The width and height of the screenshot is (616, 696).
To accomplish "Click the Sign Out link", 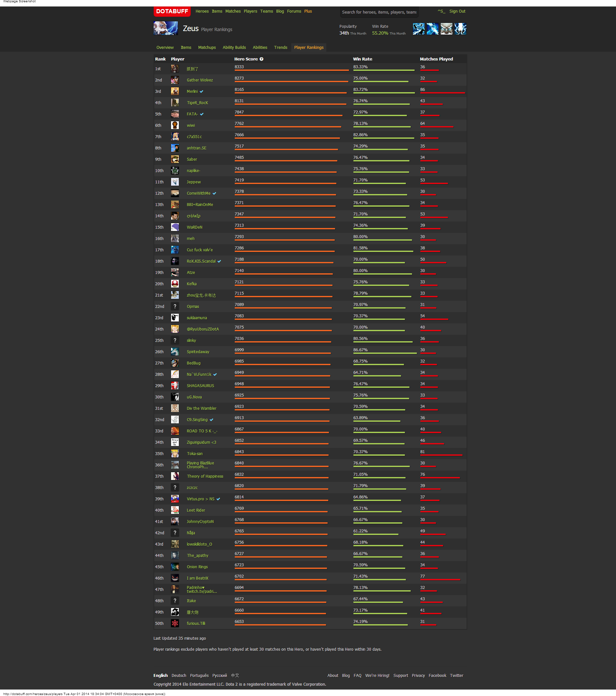I will point(457,11).
